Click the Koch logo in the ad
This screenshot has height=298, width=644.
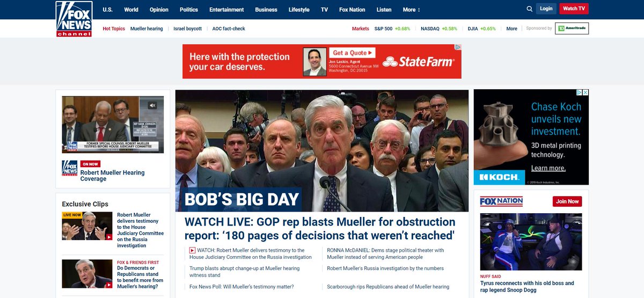500,177
